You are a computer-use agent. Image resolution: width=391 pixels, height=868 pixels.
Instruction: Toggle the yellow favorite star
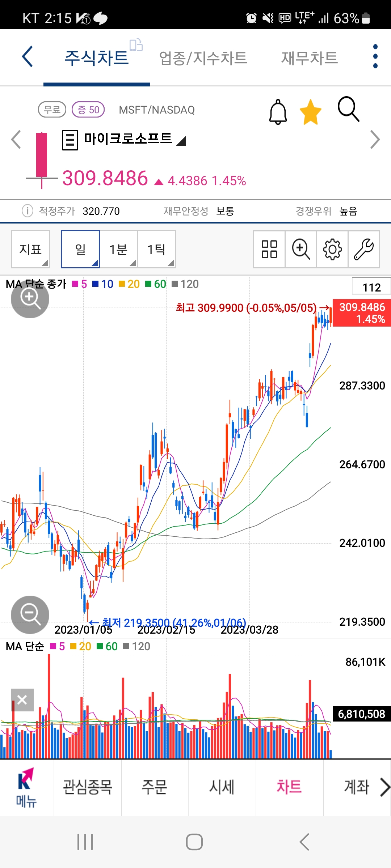tap(311, 112)
